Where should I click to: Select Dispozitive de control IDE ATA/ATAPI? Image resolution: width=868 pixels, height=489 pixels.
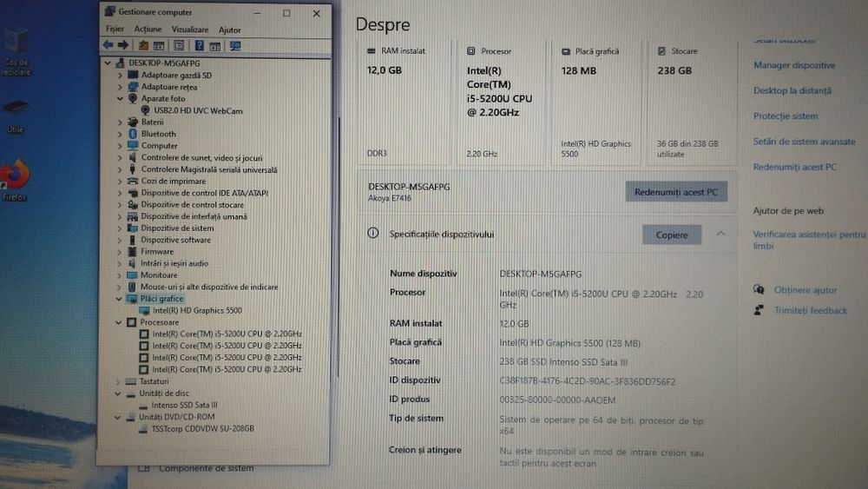coord(204,194)
